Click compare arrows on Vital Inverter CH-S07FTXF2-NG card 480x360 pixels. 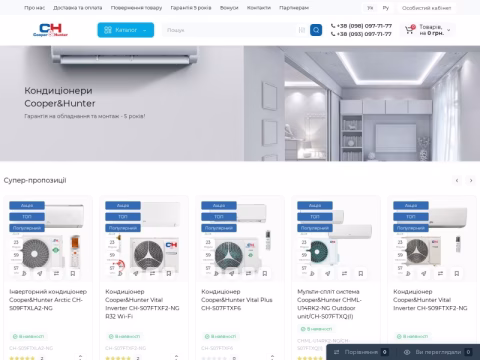point(152,273)
